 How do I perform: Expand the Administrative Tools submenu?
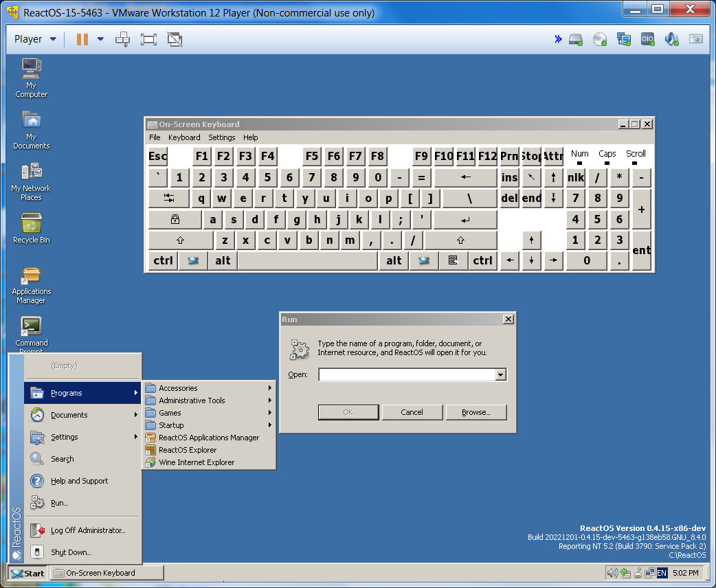click(210, 400)
